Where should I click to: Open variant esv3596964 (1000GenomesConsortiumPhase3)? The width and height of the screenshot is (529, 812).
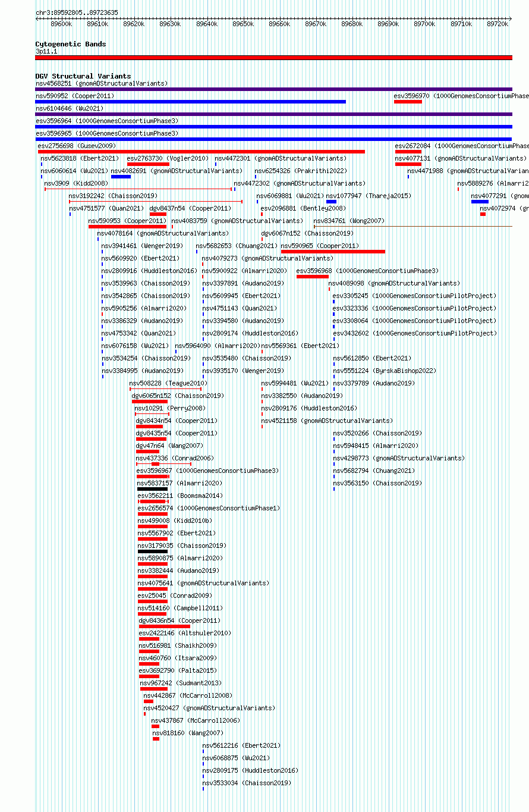point(107,121)
